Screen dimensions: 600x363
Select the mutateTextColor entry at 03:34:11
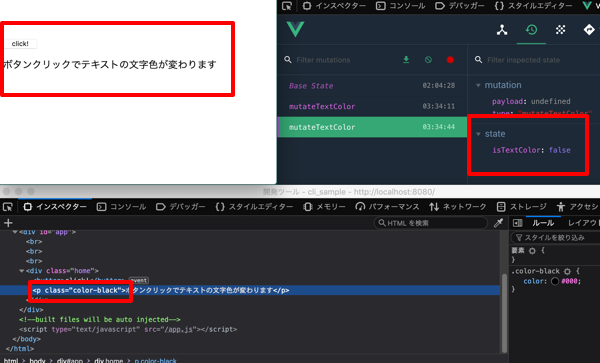pyautogui.click(x=372, y=106)
